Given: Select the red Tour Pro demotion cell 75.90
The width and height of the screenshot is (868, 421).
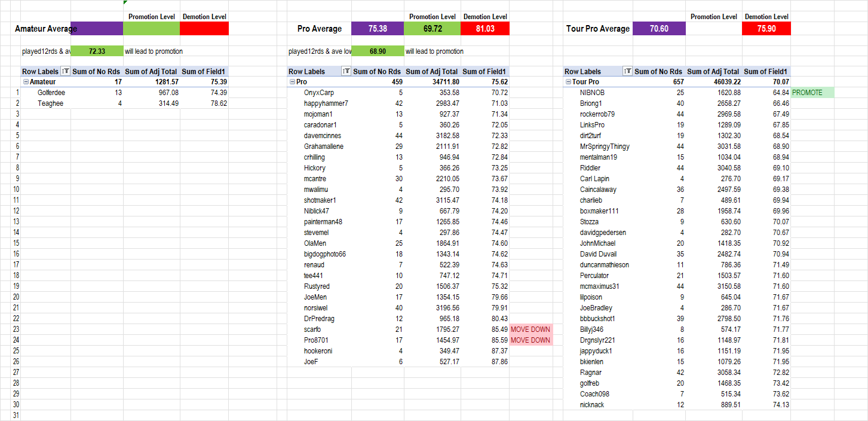Looking at the screenshot, I should [x=766, y=29].
